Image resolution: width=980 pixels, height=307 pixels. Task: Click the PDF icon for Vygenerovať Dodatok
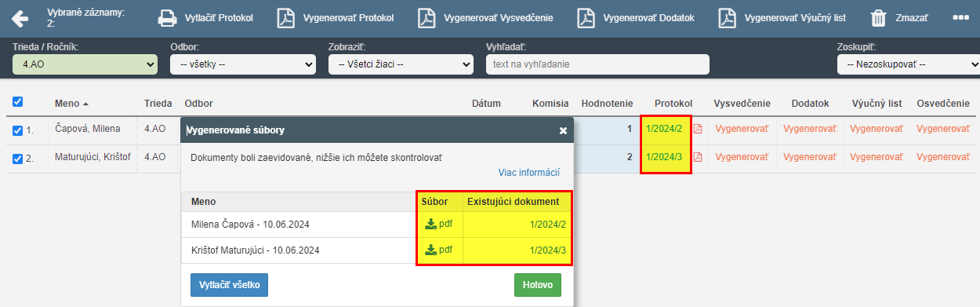click(586, 18)
